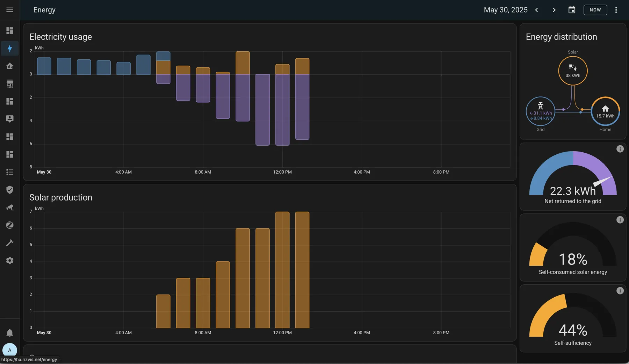The image size is (629, 364).
Task: Click the Solar production card title
Action: click(61, 197)
